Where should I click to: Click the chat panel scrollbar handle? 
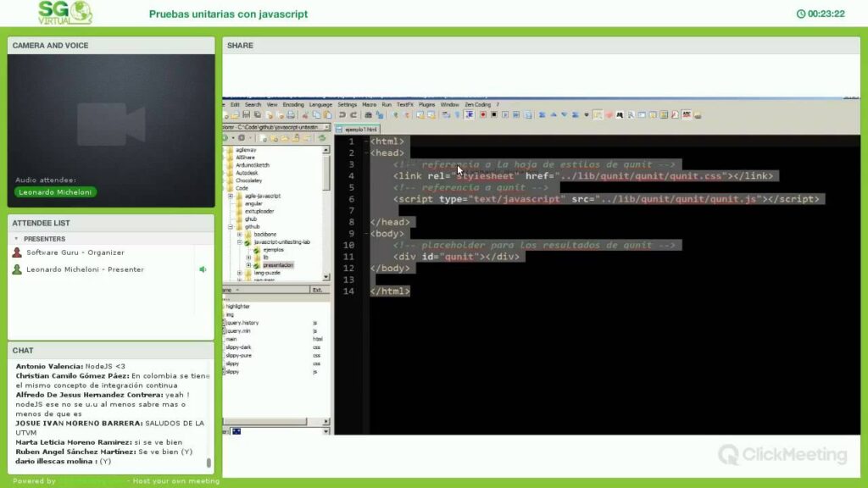click(209, 463)
